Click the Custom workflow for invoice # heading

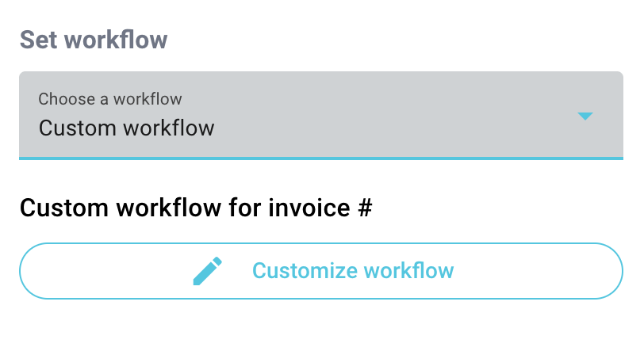[196, 208]
